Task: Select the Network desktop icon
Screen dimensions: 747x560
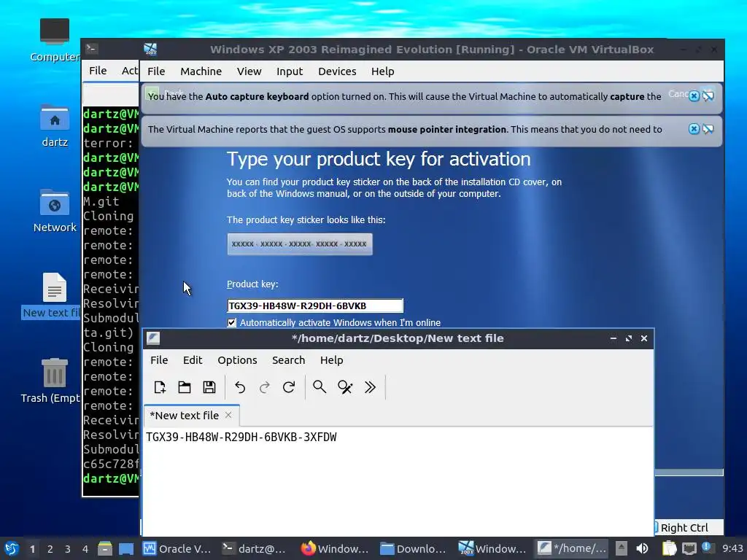Action: 54,211
